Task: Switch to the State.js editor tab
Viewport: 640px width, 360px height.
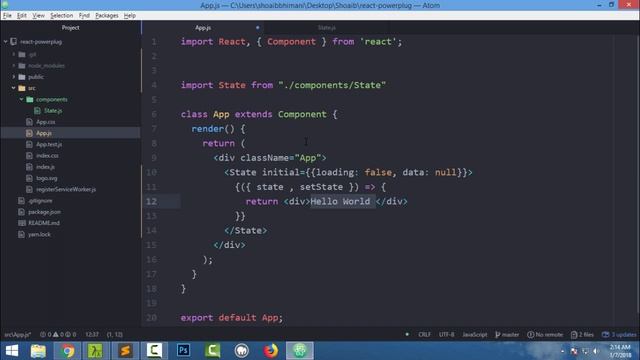Action: tap(327, 28)
